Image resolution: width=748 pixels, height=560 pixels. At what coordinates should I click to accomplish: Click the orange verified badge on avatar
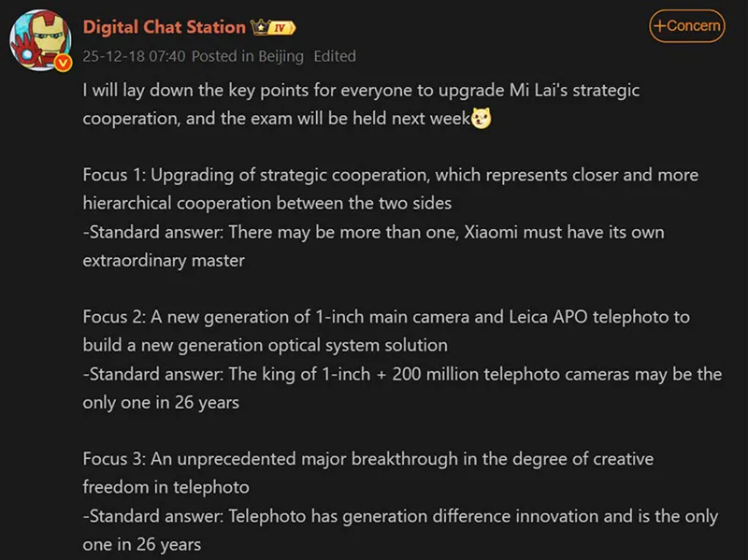64,63
